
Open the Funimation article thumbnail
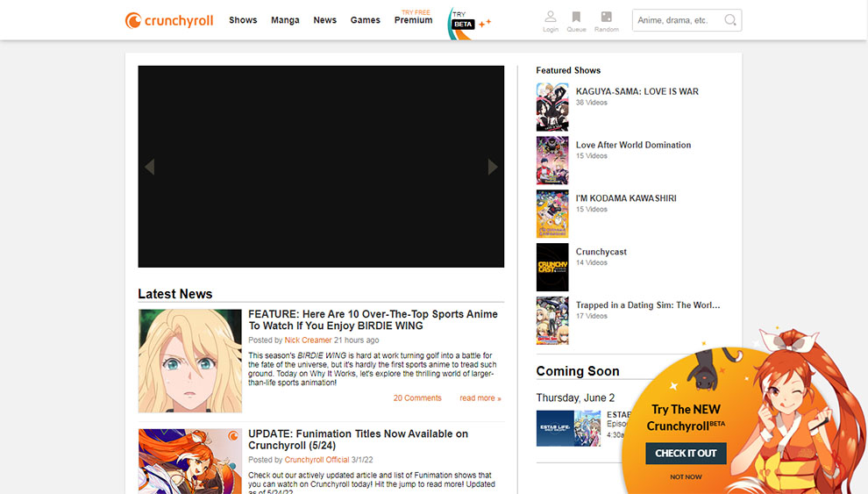[x=190, y=462]
